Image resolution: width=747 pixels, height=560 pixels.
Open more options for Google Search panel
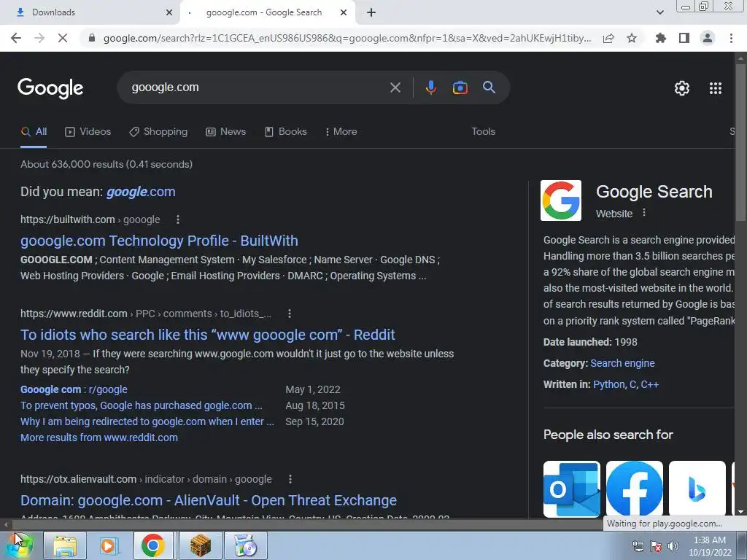point(644,213)
